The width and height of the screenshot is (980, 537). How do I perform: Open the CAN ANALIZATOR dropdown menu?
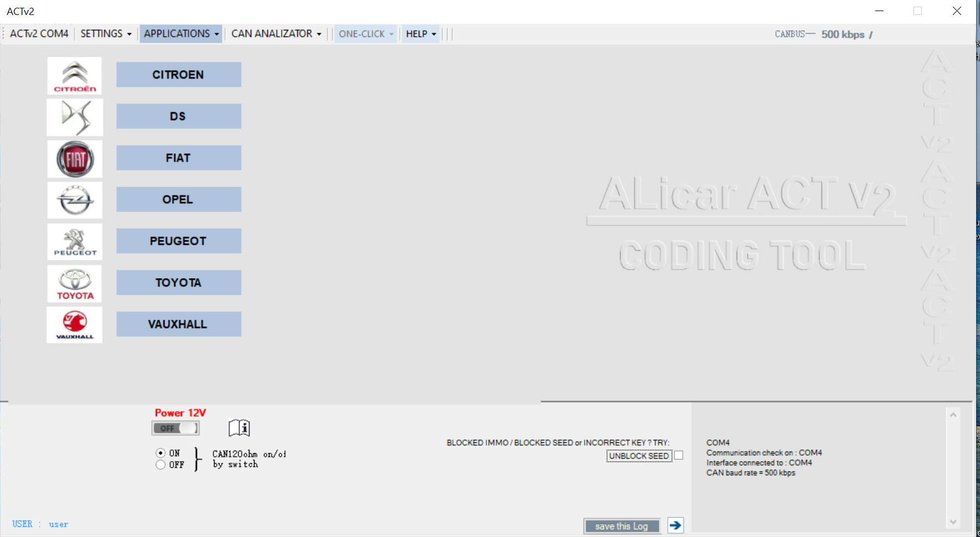tap(276, 34)
